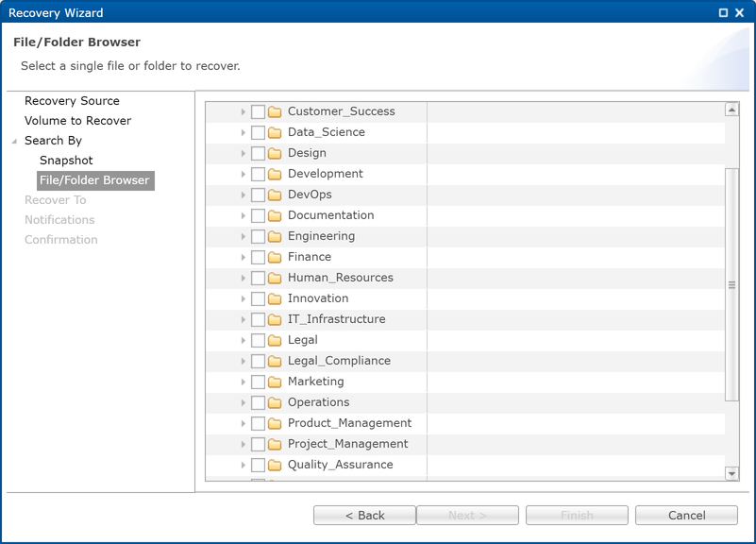Image resolution: width=756 pixels, height=544 pixels.
Task: Collapse the Search By section
Action: pos(14,141)
